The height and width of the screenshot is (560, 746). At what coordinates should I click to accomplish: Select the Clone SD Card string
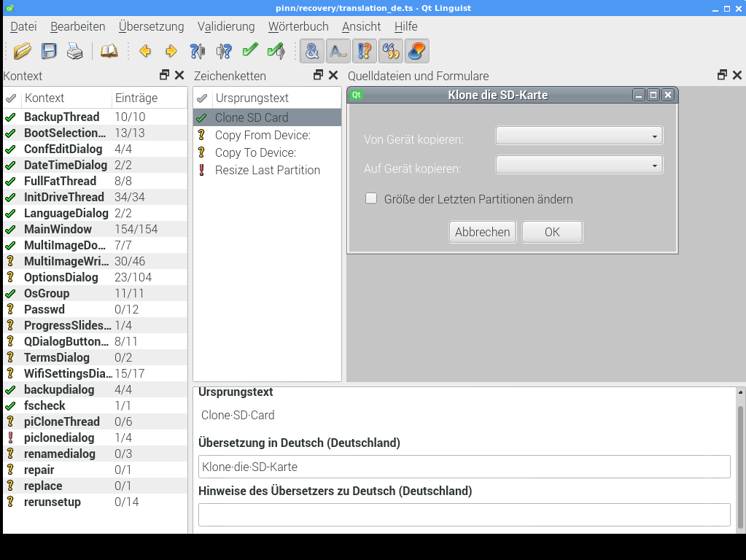click(x=268, y=117)
